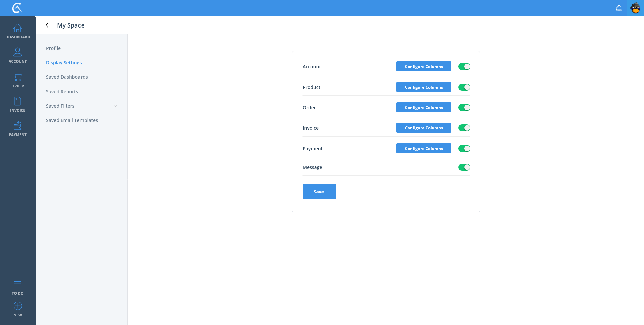Disable the Account display toggle

tap(464, 67)
